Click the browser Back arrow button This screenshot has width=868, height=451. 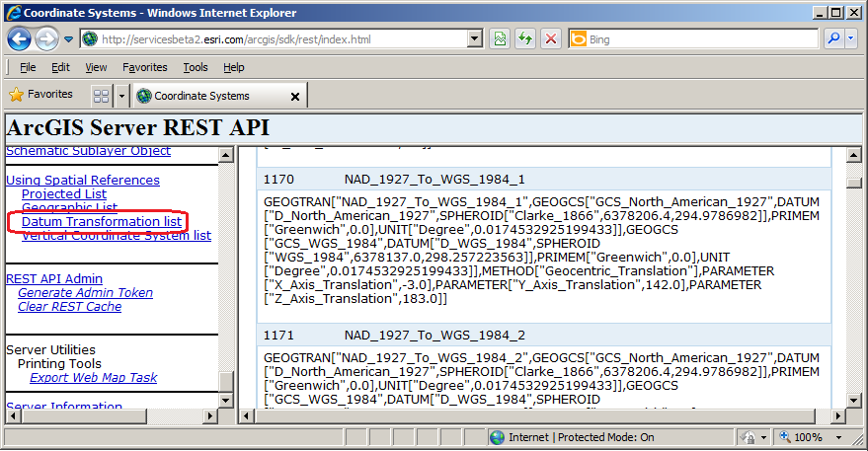click(20, 39)
